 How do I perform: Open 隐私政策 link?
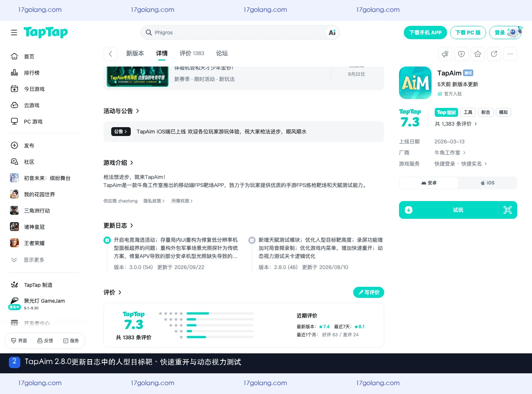154,201
